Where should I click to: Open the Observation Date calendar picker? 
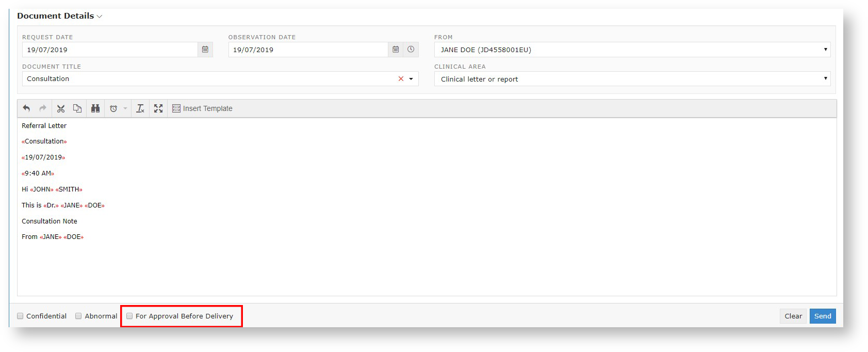pos(396,50)
